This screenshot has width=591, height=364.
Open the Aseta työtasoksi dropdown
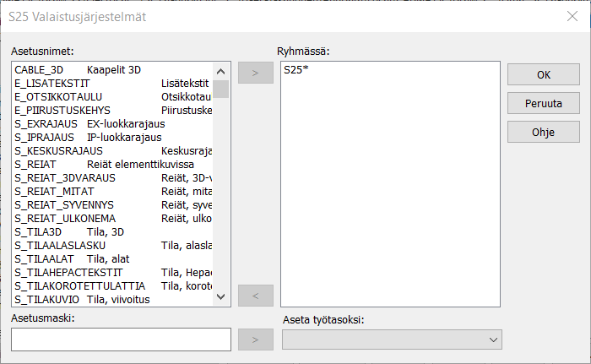coord(392,340)
